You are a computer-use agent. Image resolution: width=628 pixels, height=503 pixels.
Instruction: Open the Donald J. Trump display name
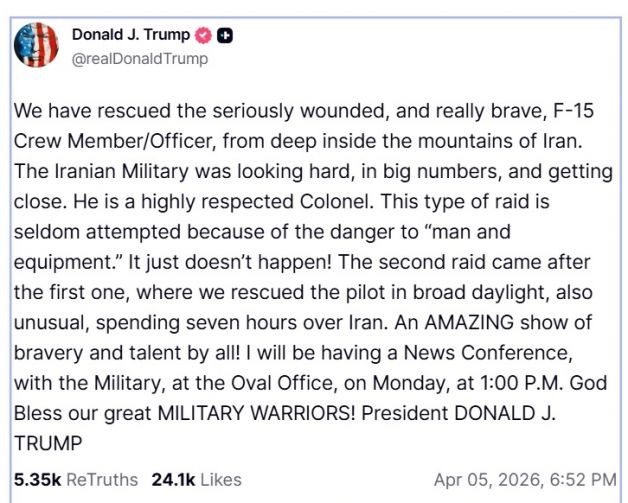tap(130, 35)
